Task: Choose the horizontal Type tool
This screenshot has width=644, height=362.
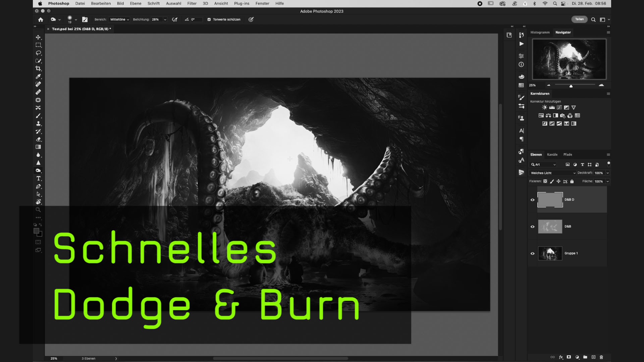Action: (38, 178)
